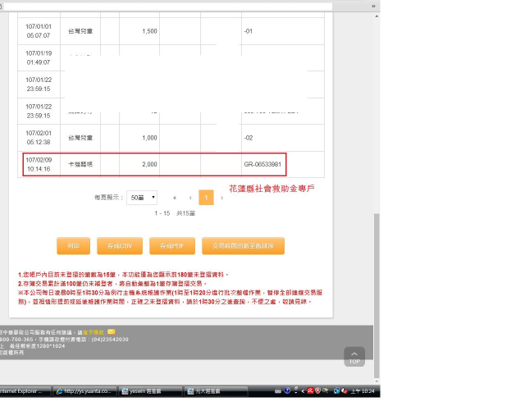Switch to Internet Explorer taskbar window

(x=25, y=391)
